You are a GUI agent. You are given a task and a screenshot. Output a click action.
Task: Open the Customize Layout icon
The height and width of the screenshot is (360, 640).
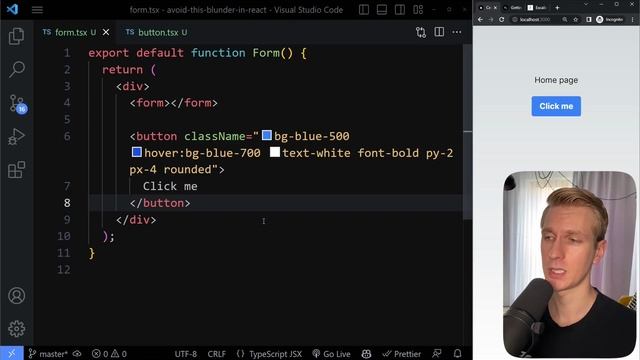[x=418, y=9]
